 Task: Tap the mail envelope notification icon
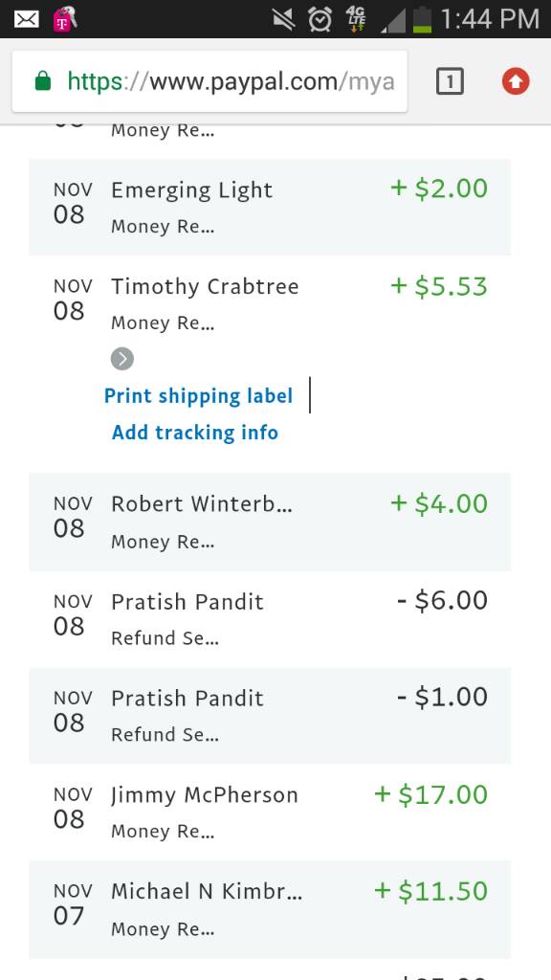[26, 19]
